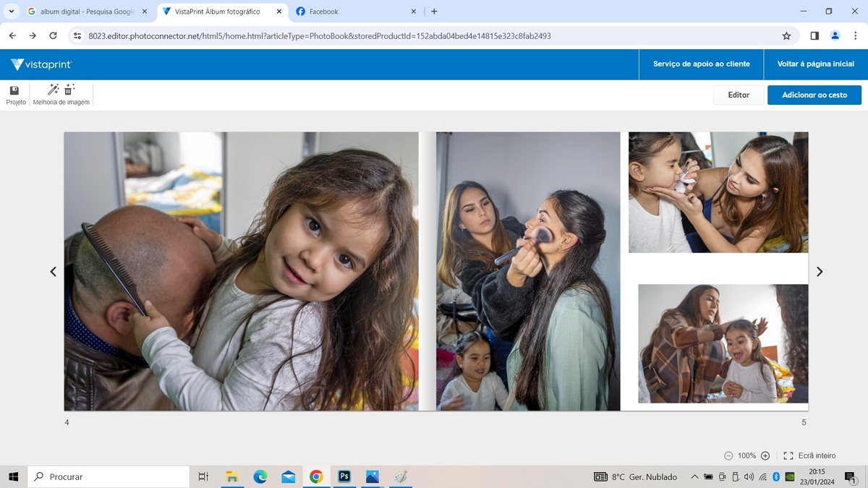Show hidden system tray icons
This screenshot has width=868, height=488.
[694, 477]
